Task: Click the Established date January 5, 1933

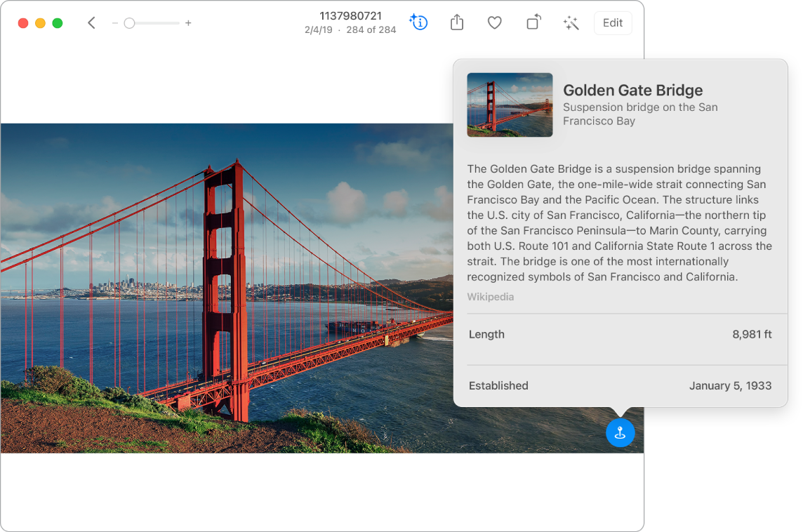Action: click(730, 385)
